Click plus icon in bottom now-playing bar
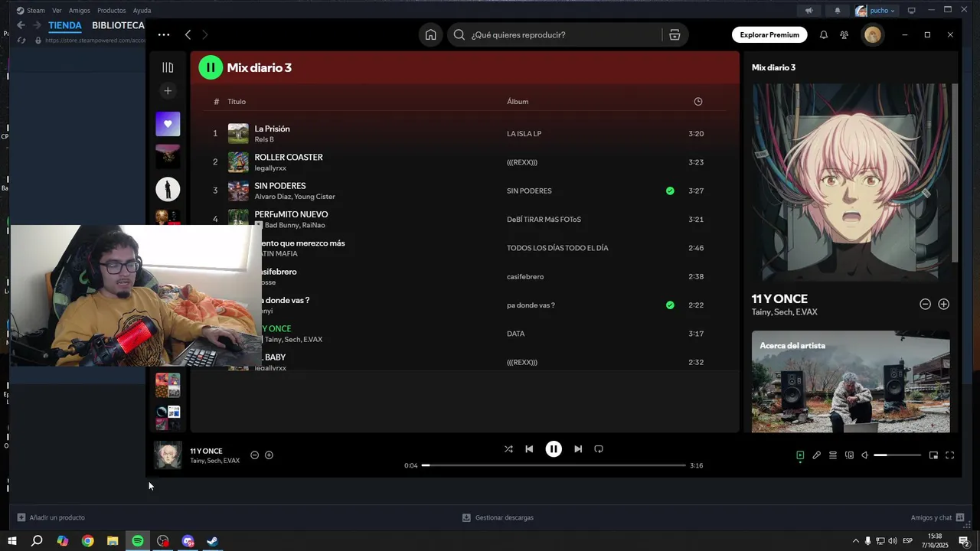 click(x=269, y=455)
